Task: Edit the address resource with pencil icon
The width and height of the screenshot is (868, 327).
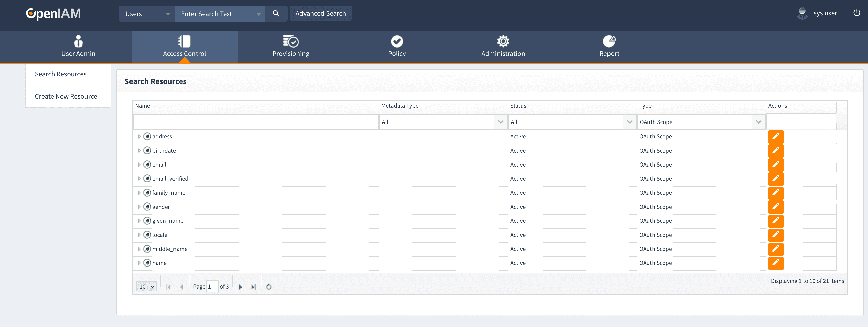Action: click(775, 136)
